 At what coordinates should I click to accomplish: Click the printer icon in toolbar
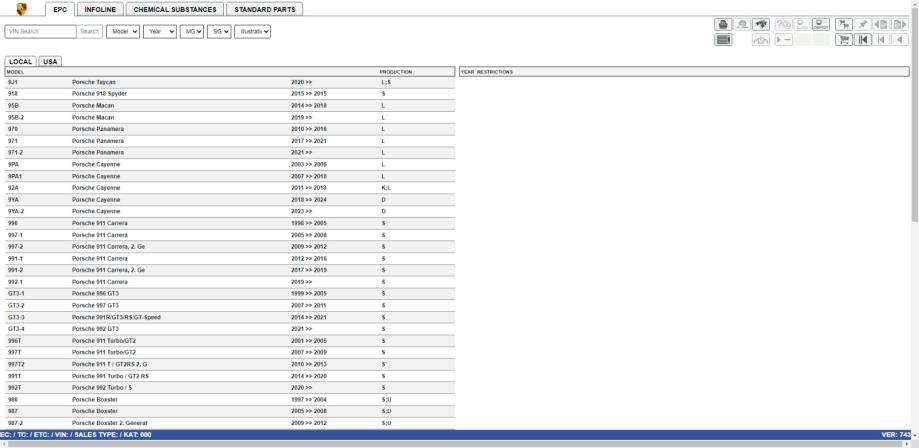coord(723,24)
